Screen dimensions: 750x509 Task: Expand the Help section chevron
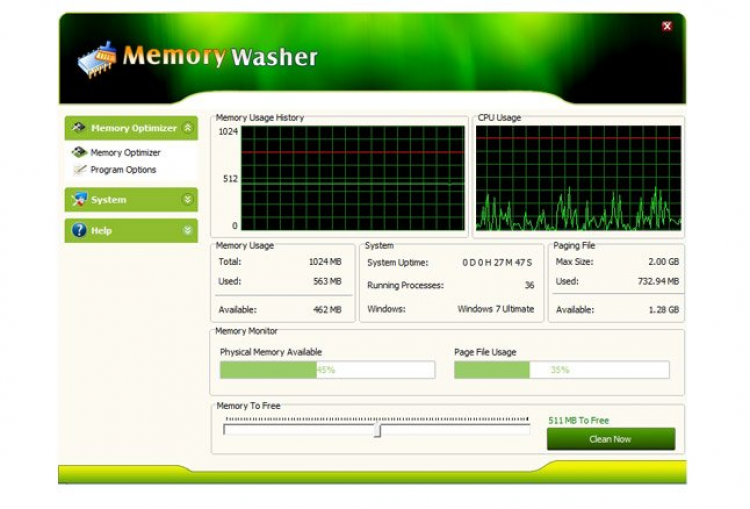(188, 231)
